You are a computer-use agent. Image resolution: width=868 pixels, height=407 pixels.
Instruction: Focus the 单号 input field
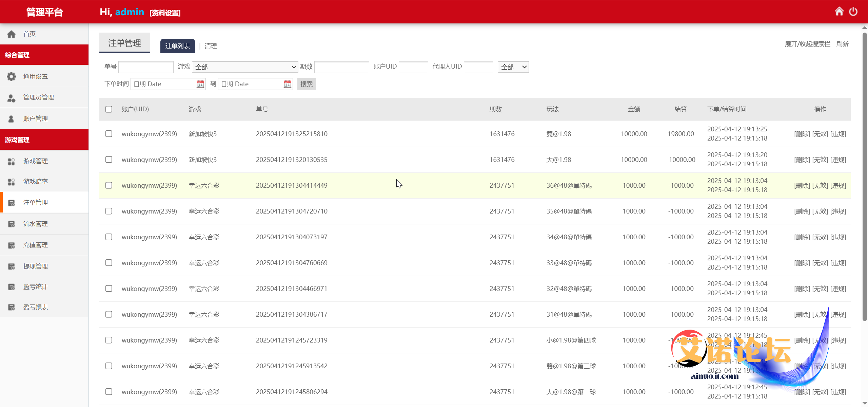(146, 67)
